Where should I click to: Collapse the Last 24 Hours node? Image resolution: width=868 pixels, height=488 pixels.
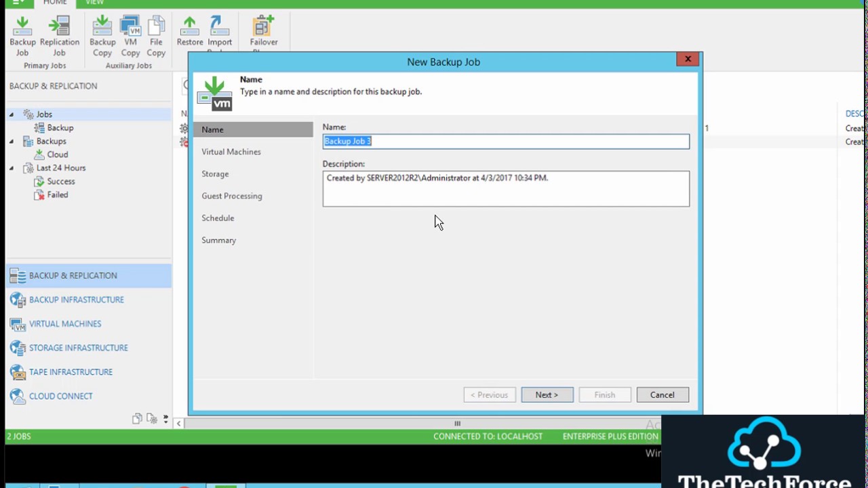12,168
